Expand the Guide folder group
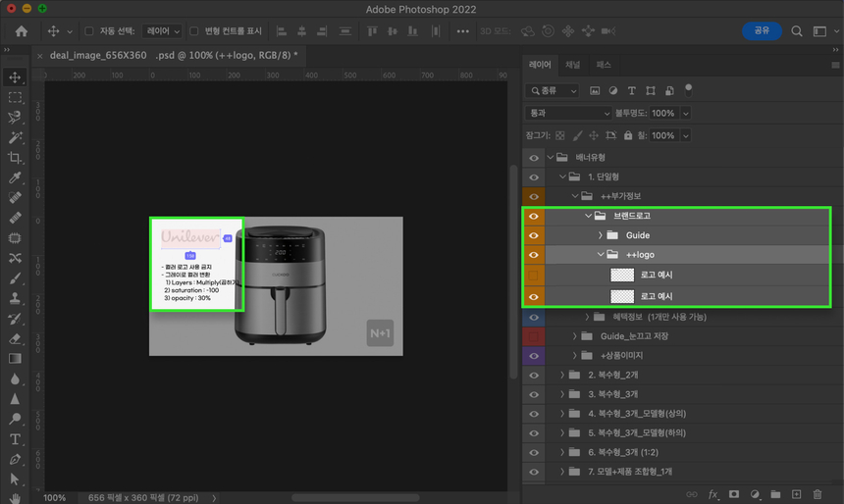The image size is (844, 504). pos(600,235)
